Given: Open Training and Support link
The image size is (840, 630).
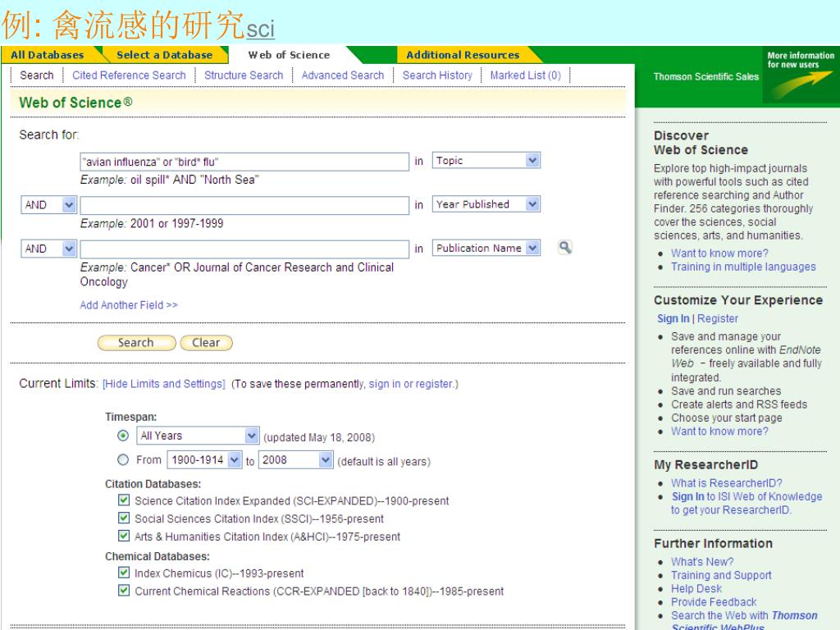Looking at the screenshot, I should [x=721, y=575].
